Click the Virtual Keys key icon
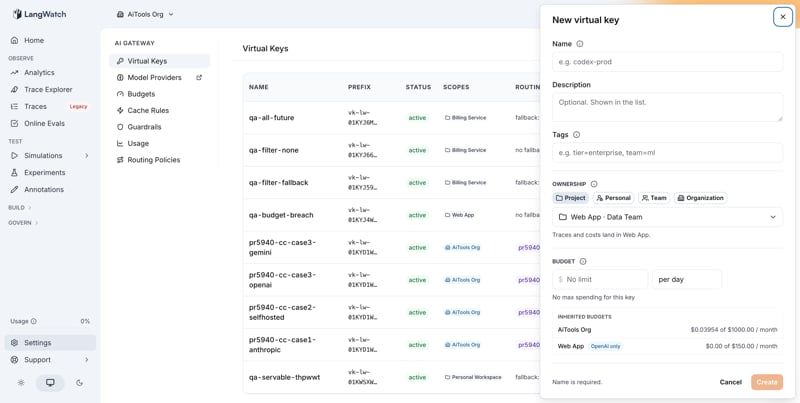The height and width of the screenshot is (403, 800). tap(120, 61)
